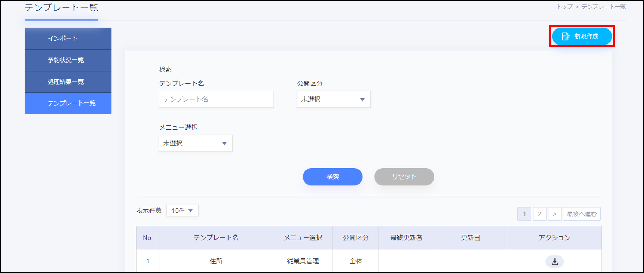
Task: Select page 1 in pagination
Action: (524, 214)
